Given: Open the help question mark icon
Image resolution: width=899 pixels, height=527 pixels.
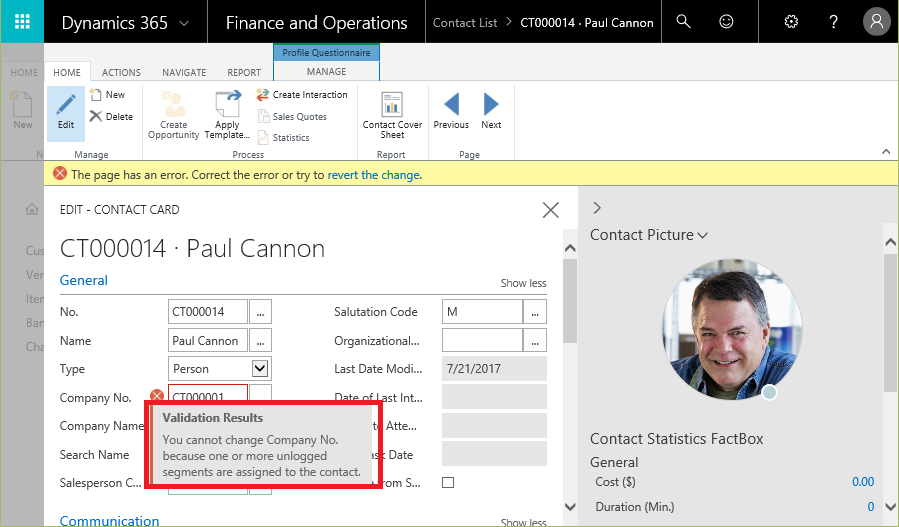Looking at the screenshot, I should point(834,22).
